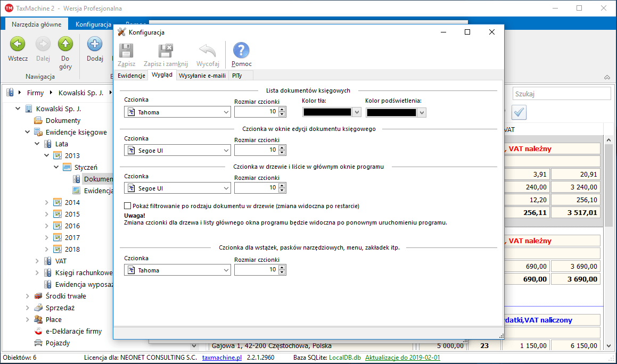This screenshot has width=617, height=364.
Task: Click the Dodaj plus icon
Action: (95, 45)
